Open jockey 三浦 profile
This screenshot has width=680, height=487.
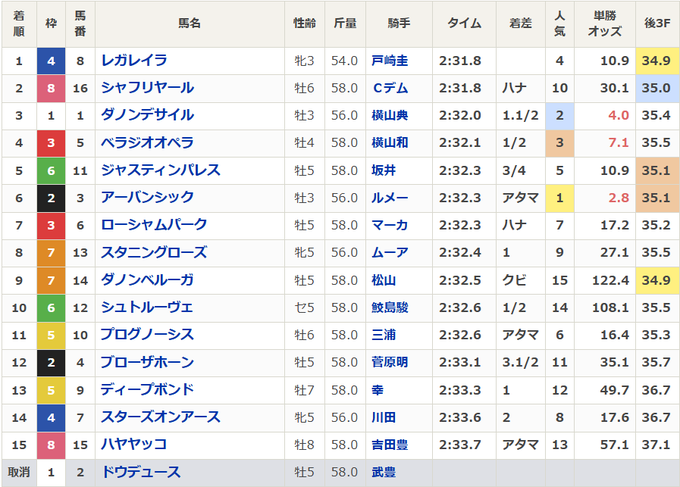384,335
